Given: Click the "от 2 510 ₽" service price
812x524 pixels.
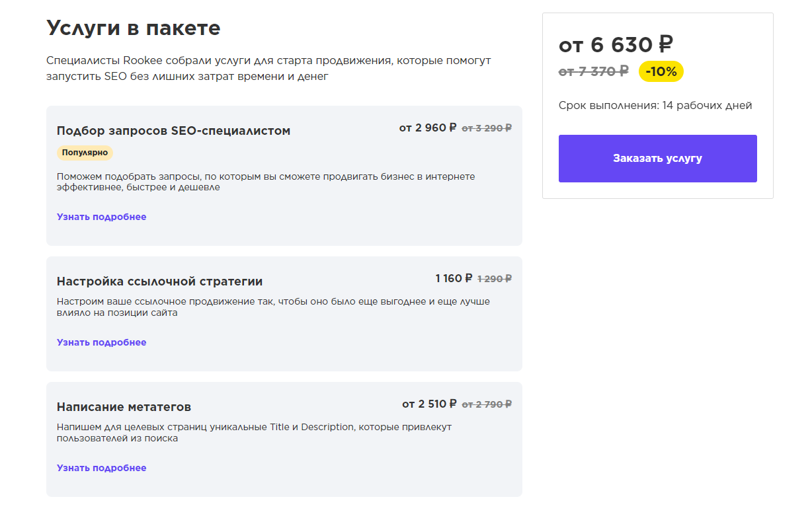Looking at the screenshot, I should point(428,404).
